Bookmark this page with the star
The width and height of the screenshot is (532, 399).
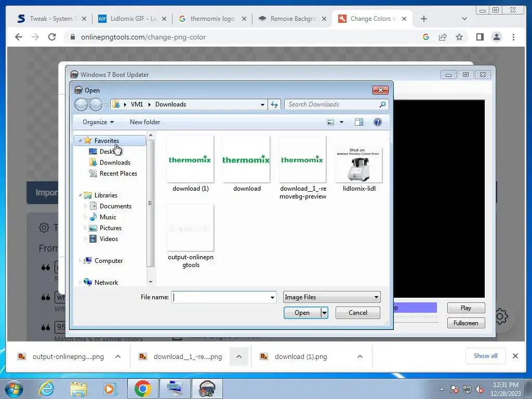459,37
